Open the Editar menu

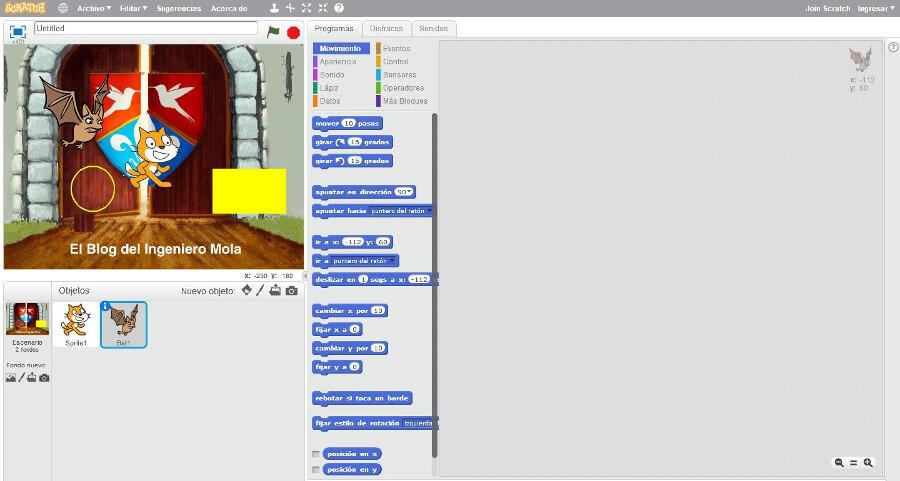pos(134,9)
